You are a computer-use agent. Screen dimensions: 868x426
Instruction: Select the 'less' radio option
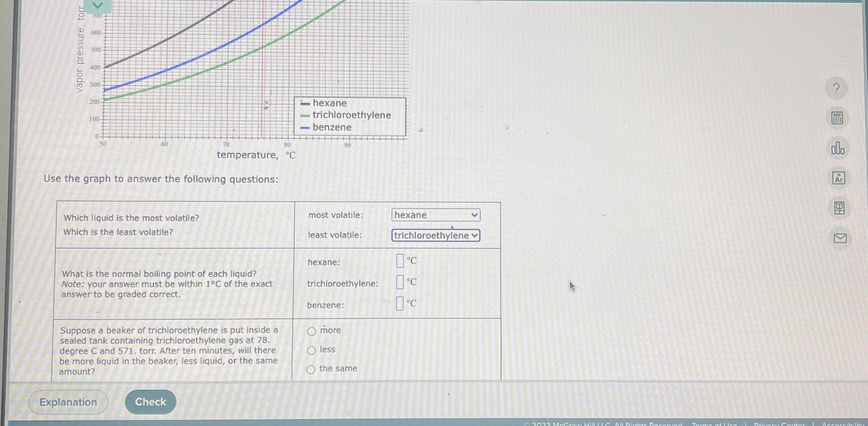pyautogui.click(x=311, y=350)
